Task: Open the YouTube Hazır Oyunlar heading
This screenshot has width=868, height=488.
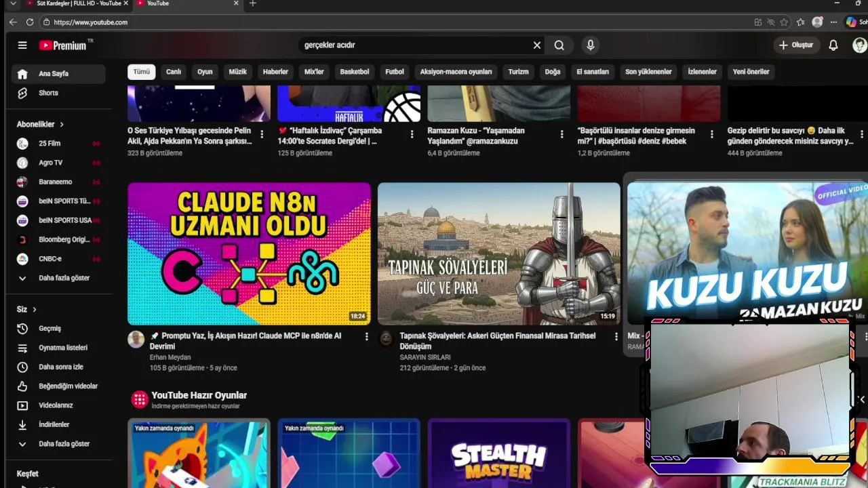Action: coord(199,395)
